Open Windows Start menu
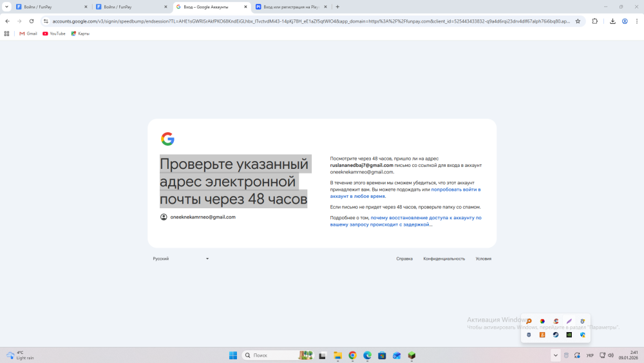This screenshot has width=644, height=363. (x=233, y=355)
